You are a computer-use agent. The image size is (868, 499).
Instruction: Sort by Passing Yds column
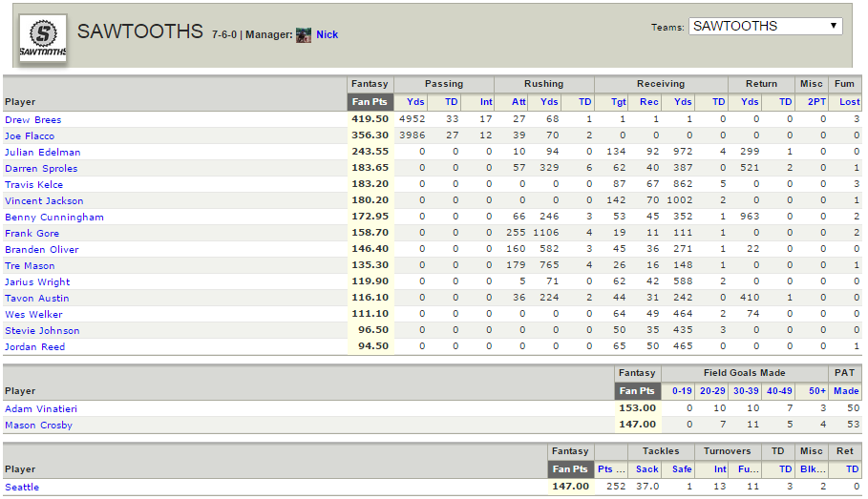coord(415,102)
